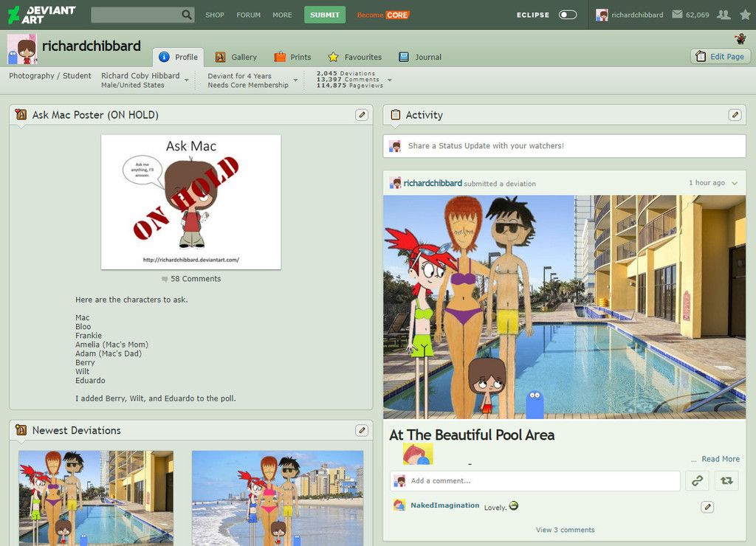Edit the Activity widget pencil icon
Screen dimensions: 756x546
[735, 114]
